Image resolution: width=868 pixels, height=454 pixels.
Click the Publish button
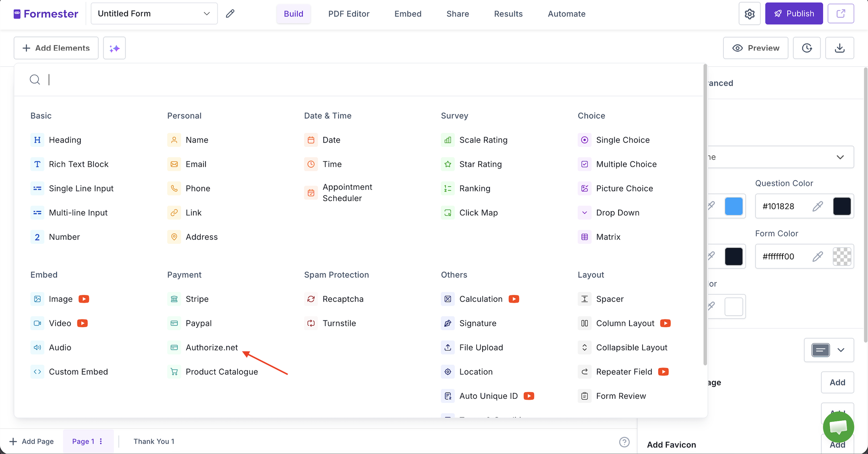[794, 13]
